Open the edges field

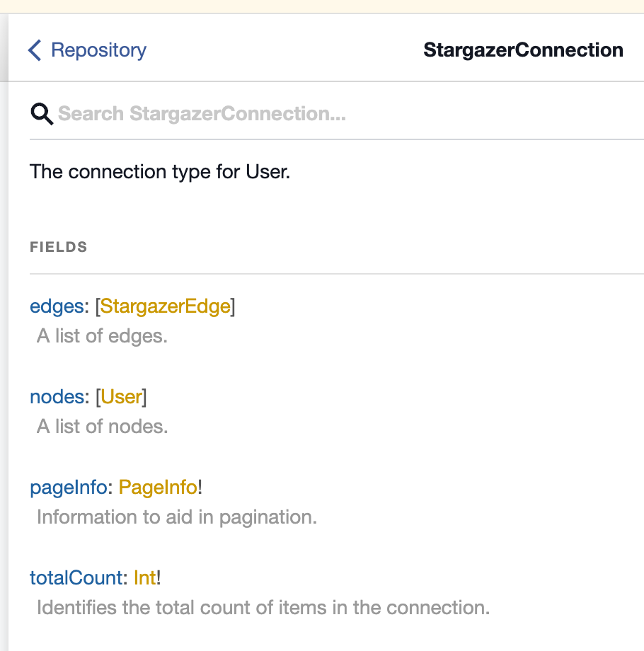[57, 306]
